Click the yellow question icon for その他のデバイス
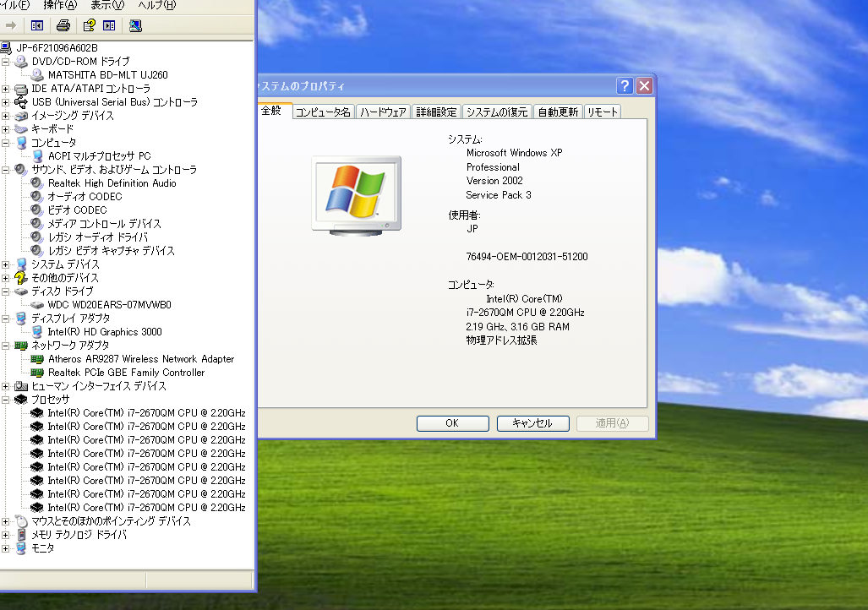Screen dimensions: 868x610 (x=21, y=277)
